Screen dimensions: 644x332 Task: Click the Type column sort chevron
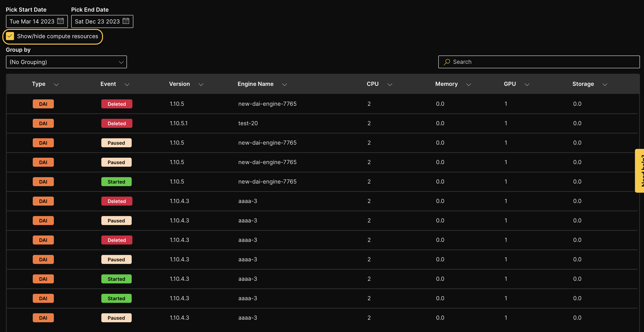pyautogui.click(x=56, y=84)
